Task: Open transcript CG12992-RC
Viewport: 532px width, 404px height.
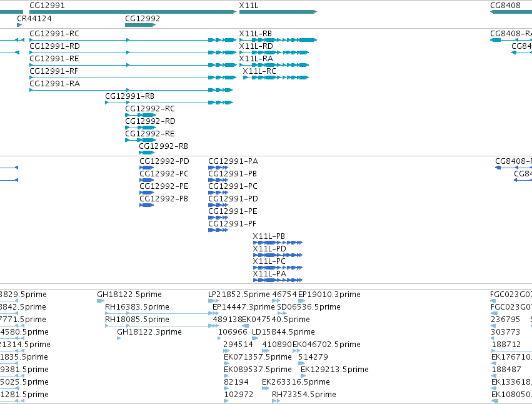Action: 150,109
